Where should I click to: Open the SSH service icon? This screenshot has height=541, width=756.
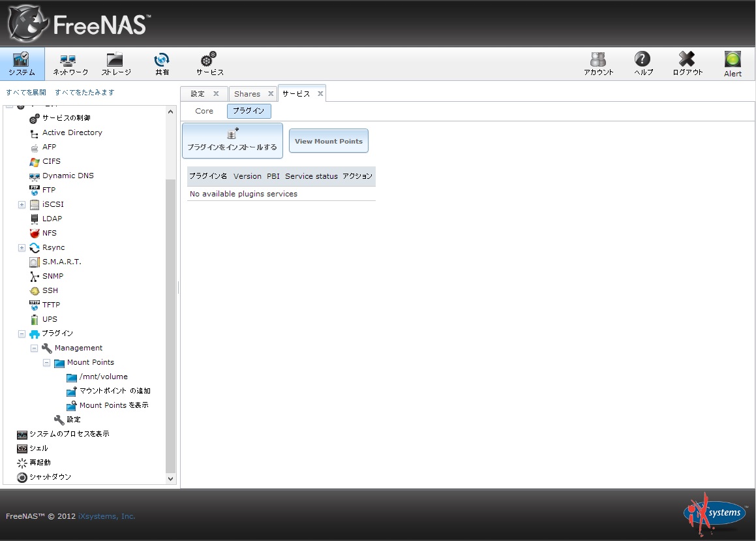click(x=34, y=291)
